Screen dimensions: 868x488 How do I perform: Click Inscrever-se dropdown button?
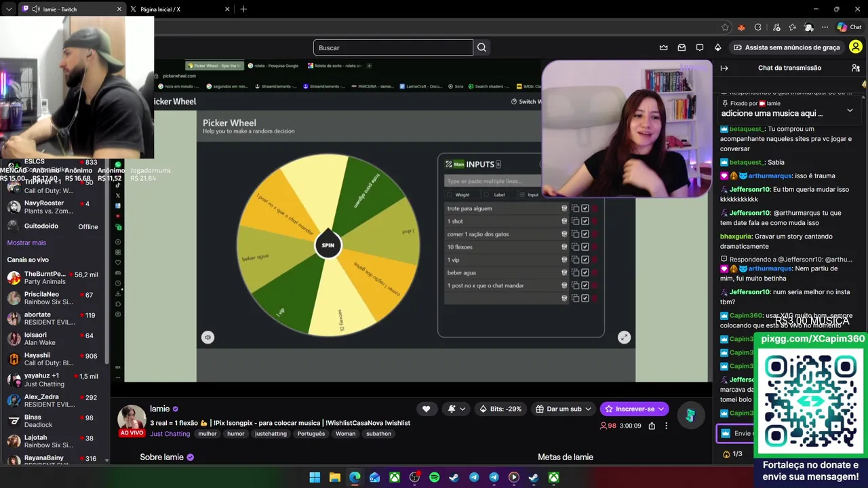(634, 409)
